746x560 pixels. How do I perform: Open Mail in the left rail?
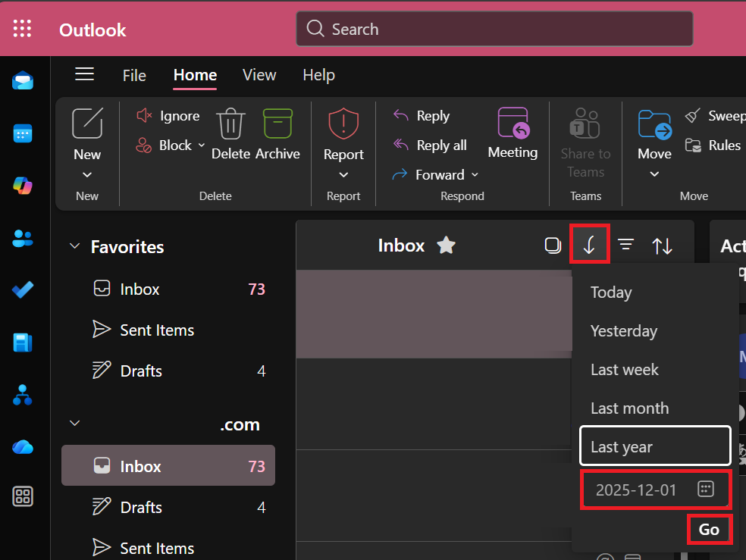[x=22, y=81]
